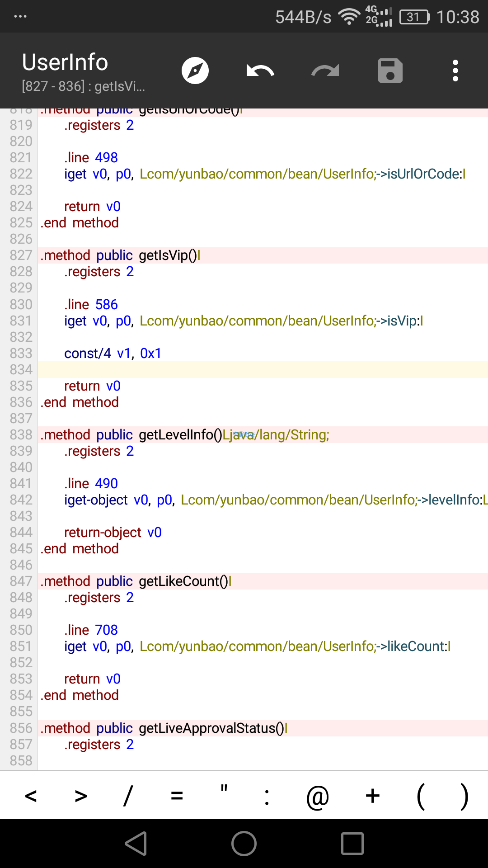Screen dimensions: 488x868
Task: Tap the equals sign shortcut key
Action: coord(177,795)
